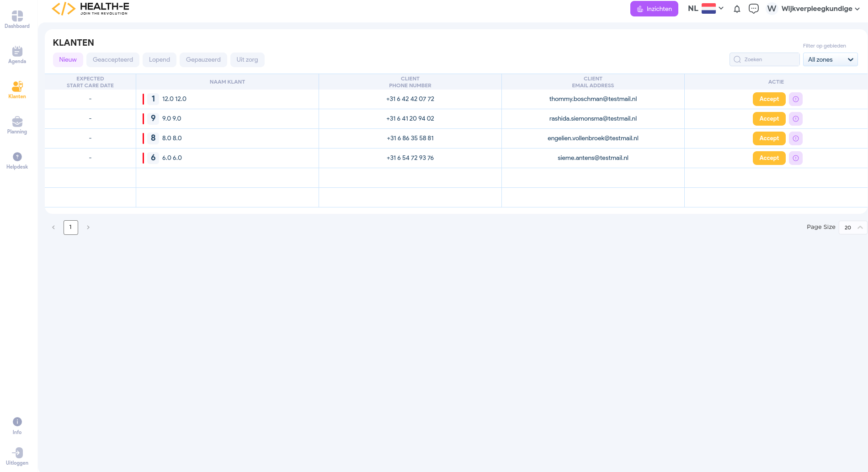Open the Dashboard from the sidebar

coord(17,16)
